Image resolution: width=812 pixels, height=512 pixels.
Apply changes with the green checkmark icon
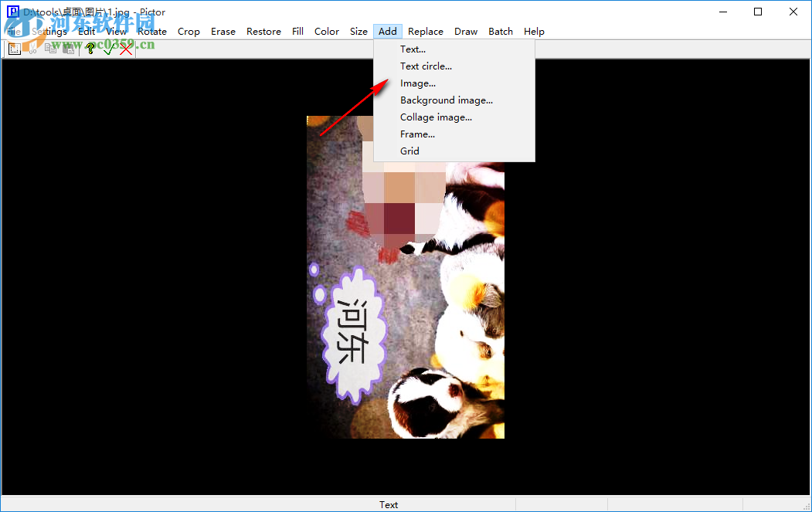click(108, 48)
